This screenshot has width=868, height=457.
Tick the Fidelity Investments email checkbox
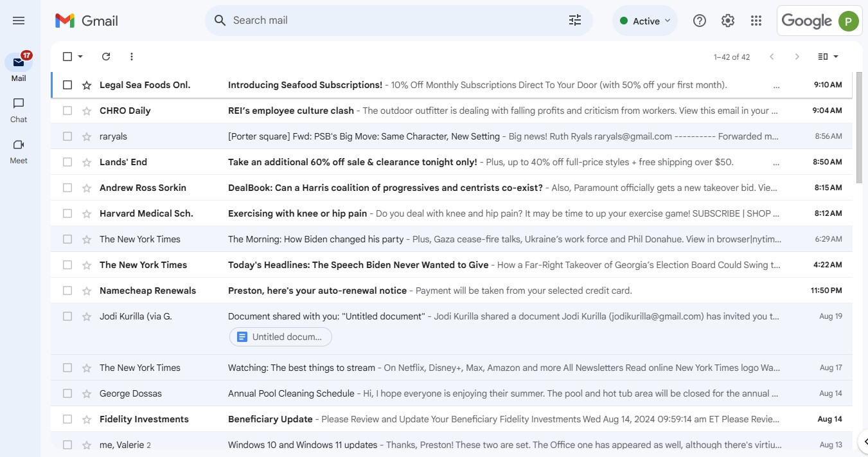[x=67, y=419]
